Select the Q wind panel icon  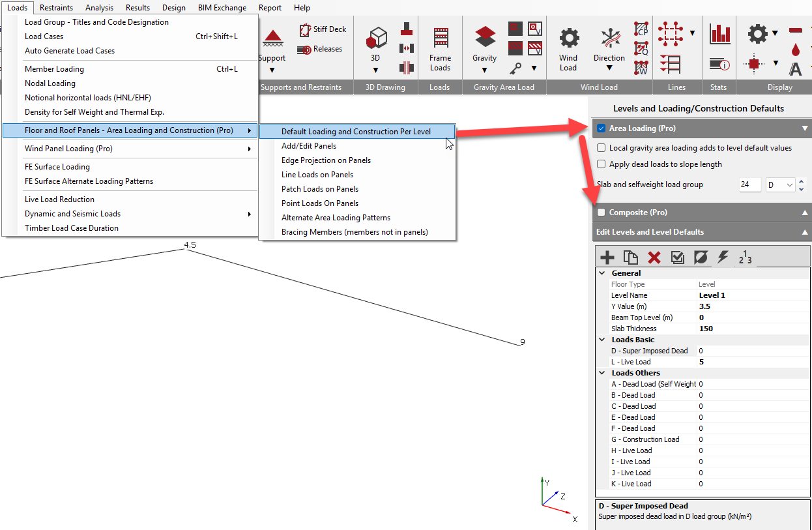(x=641, y=48)
